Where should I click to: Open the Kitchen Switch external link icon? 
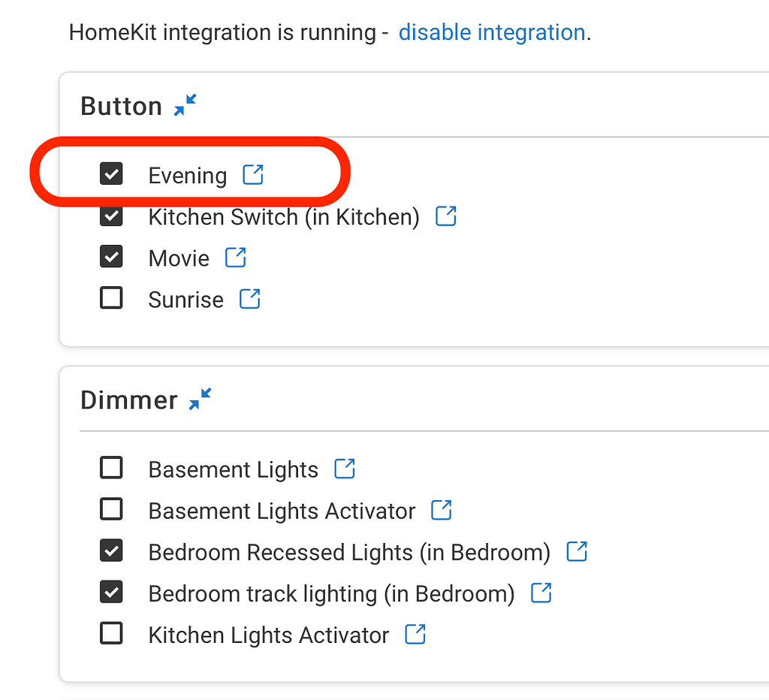coord(445,216)
